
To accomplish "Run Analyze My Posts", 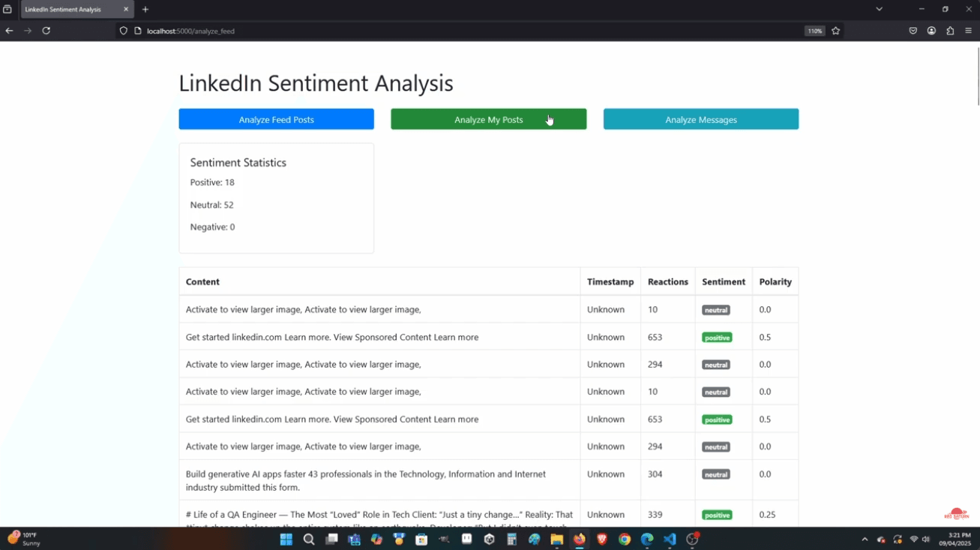I will [488, 119].
